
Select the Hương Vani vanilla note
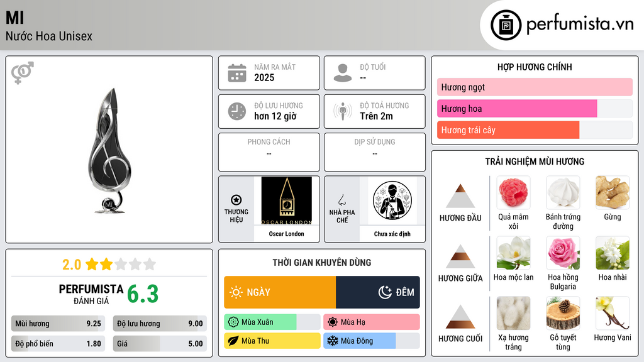click(613, 313)
